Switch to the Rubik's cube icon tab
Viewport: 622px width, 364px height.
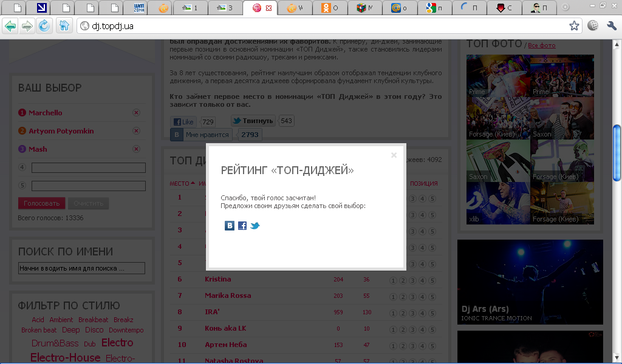pyautogui.click(x=365, y=7)
